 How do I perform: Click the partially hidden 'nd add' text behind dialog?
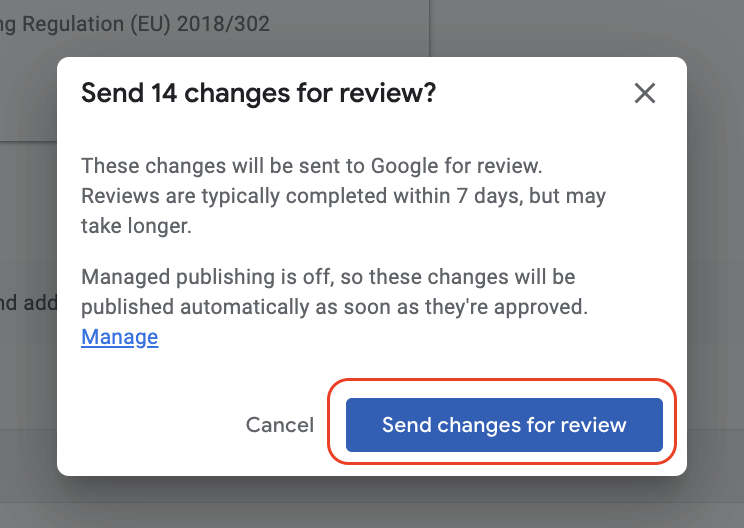coord(28,303)
